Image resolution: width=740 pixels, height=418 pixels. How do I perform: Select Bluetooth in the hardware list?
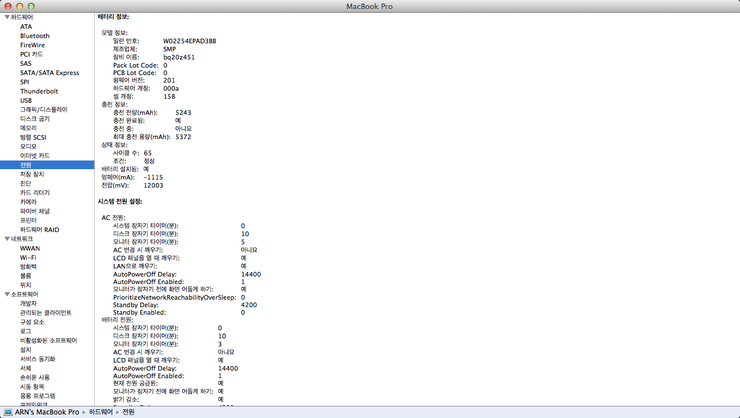(34, 36)
